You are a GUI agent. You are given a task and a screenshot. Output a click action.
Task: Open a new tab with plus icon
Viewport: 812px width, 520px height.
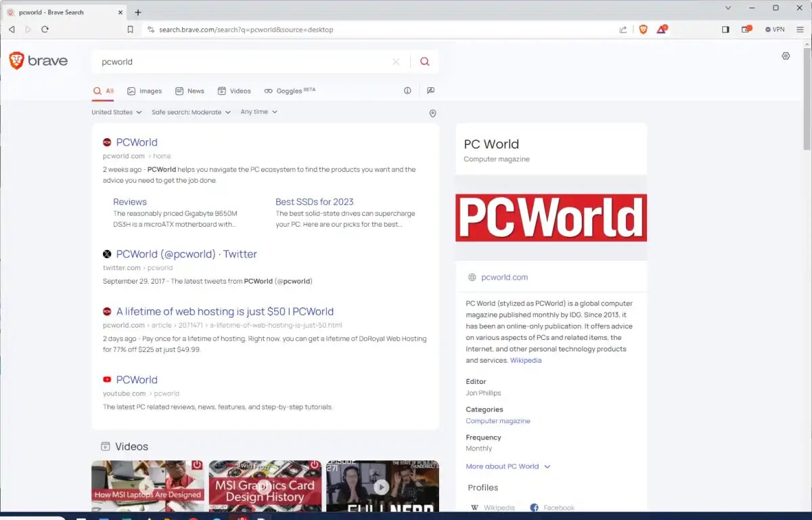click(x=138, y=12)
